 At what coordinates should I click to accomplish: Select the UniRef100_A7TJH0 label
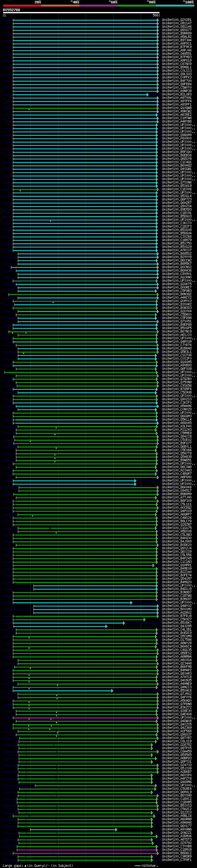(x=177, y=497)
